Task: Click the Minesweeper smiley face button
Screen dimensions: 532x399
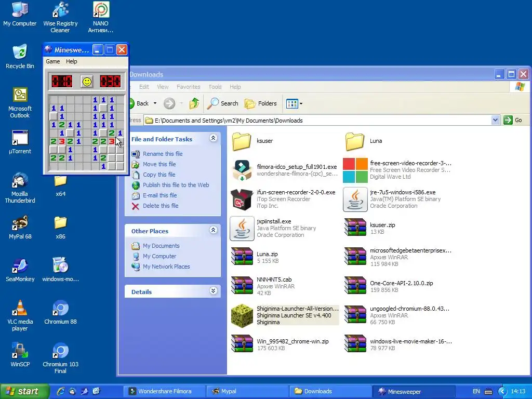Action: 87,82
